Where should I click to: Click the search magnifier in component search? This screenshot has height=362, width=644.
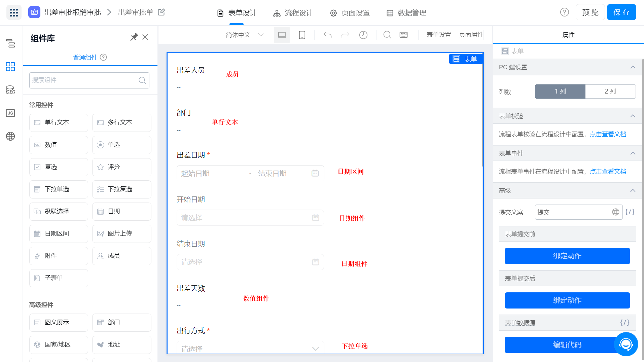pyautogui.click(x=142, y=80)
